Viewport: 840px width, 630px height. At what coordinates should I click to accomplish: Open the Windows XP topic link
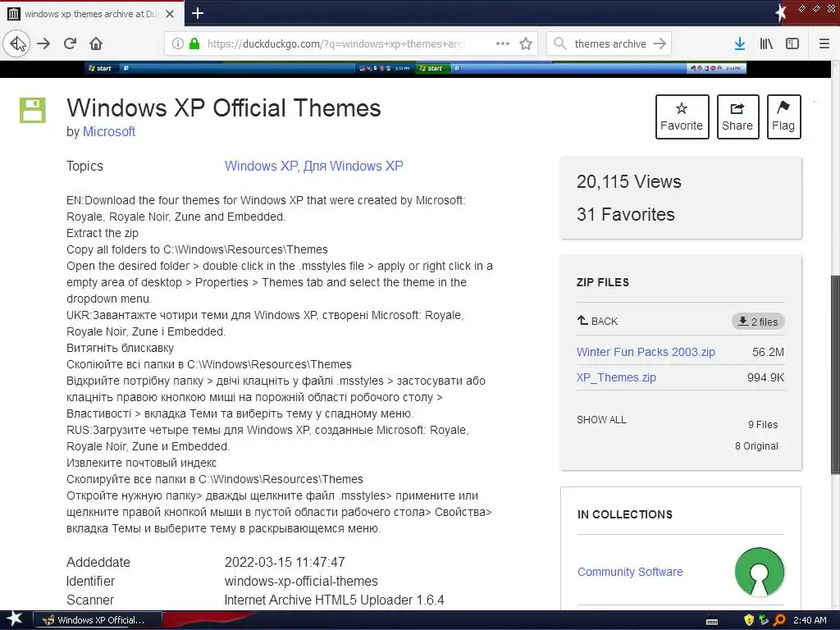pos(260,166)
